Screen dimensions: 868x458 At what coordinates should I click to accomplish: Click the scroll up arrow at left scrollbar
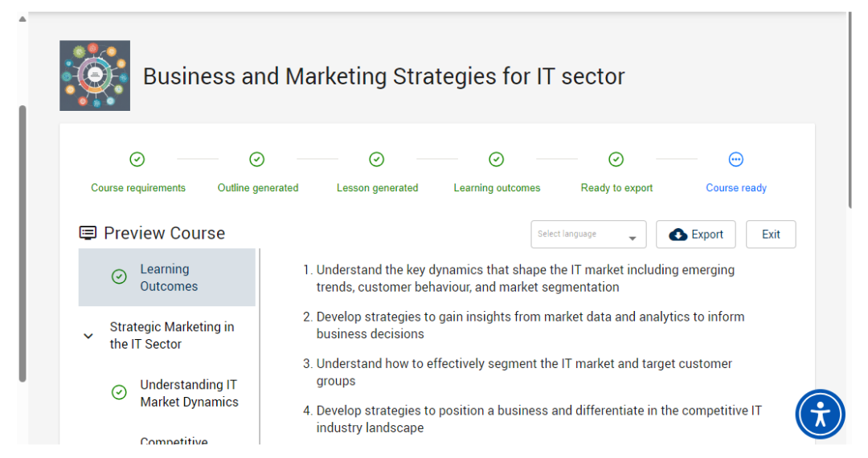pyautogui.click(x=23, y=18)
